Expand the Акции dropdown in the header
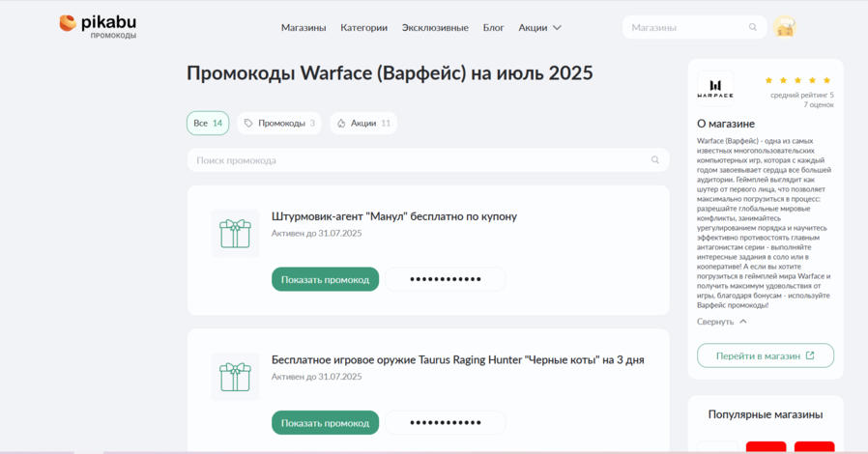Viewport: 868px width, 454px height. (539, 28)
